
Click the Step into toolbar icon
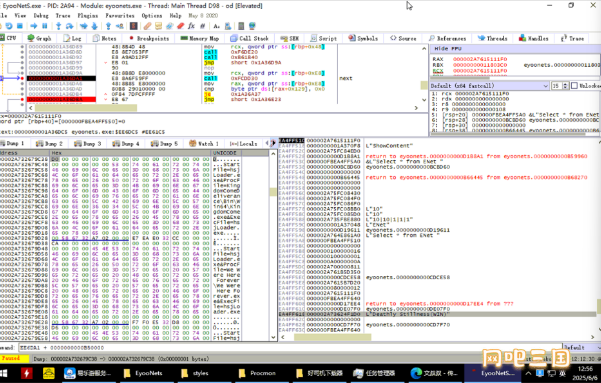coord(58,26)
